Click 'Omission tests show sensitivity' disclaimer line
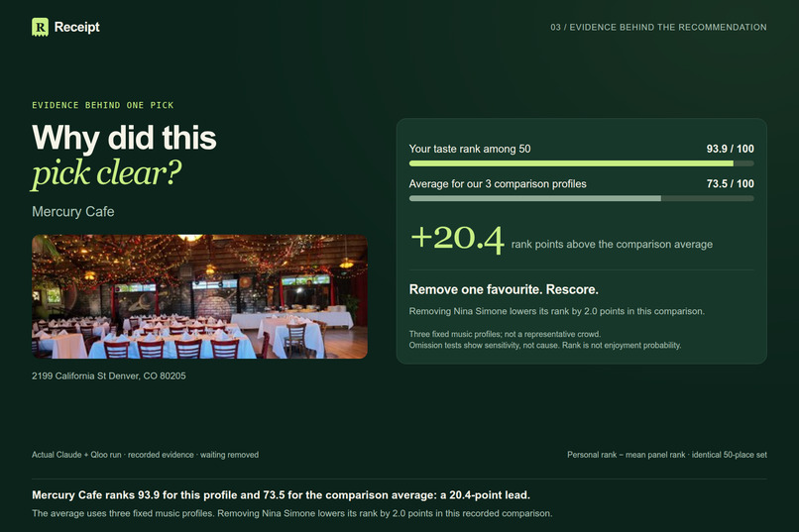Screen dimensions: 799x532 [x=544, y=345]
